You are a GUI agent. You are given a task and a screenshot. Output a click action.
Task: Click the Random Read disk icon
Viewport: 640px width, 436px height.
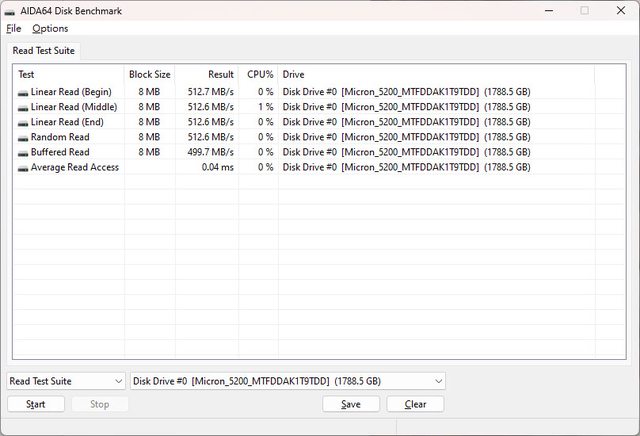pos(23,138)
